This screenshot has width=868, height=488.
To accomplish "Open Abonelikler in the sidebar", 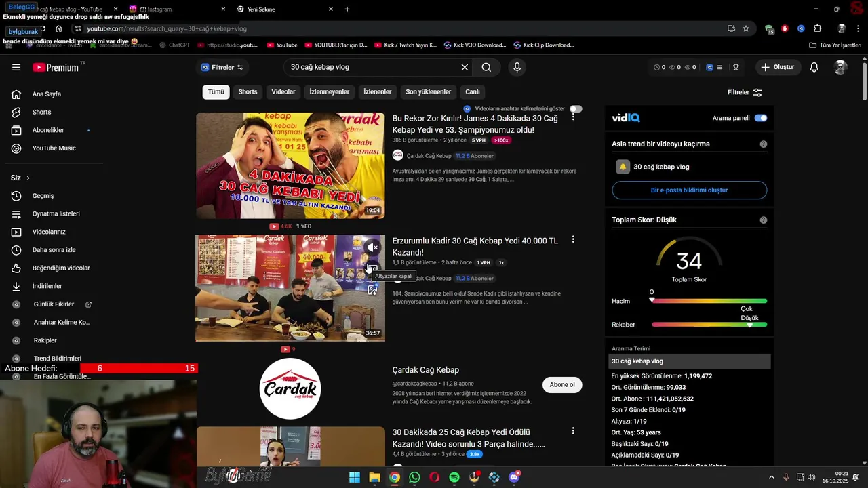I will 48,130.
